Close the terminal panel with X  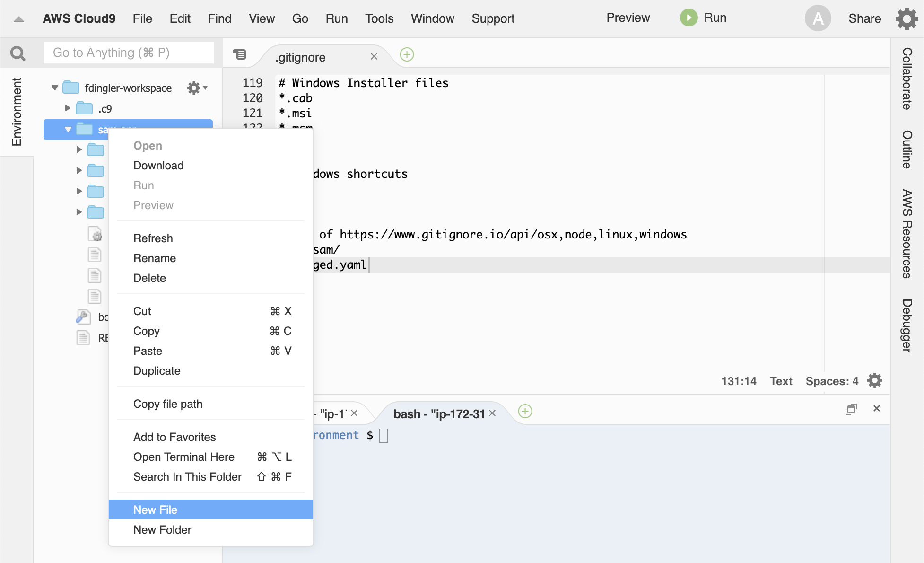[876, 408]
